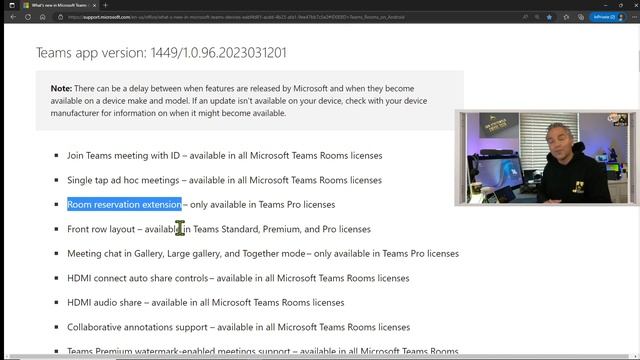Click the read aloud icon in address bar
This screenshot has width=640, height=360.
point(525,17)
